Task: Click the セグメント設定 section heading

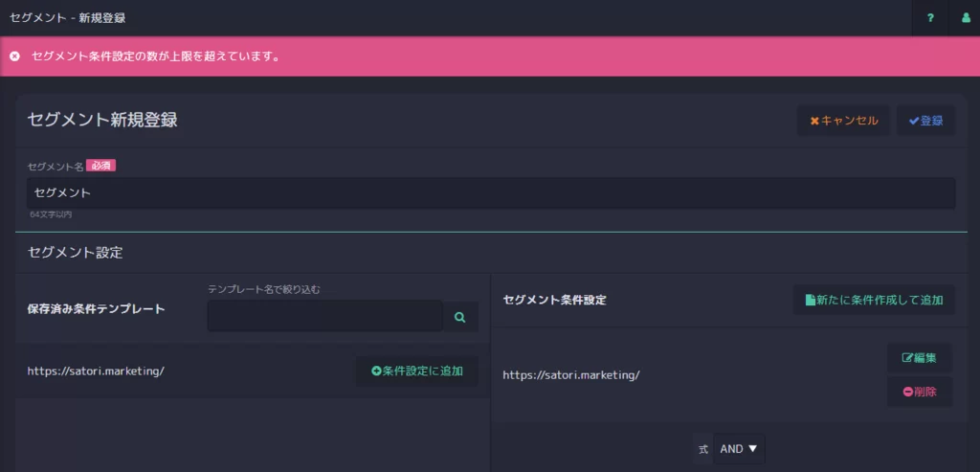Action: tap(75, 253)
